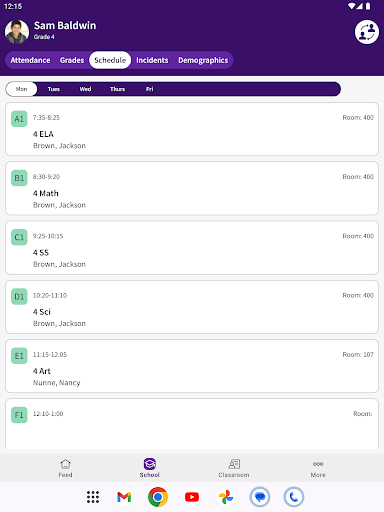Open the Feed tab icon

coord(65,464)
